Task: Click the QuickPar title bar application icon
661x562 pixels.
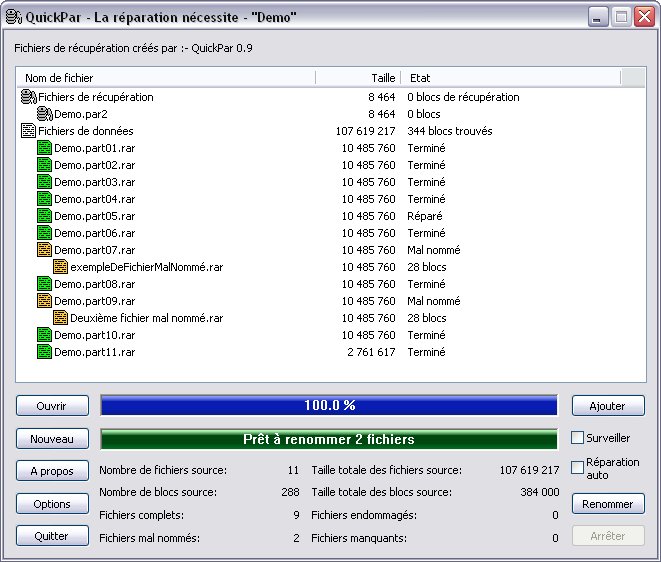Action: tap(13, 17)
